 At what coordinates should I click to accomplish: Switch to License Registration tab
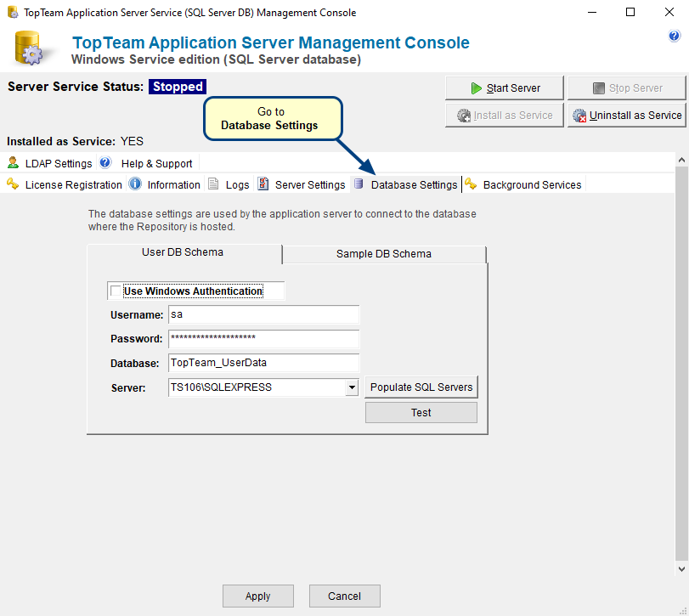(x=65, y=184)
